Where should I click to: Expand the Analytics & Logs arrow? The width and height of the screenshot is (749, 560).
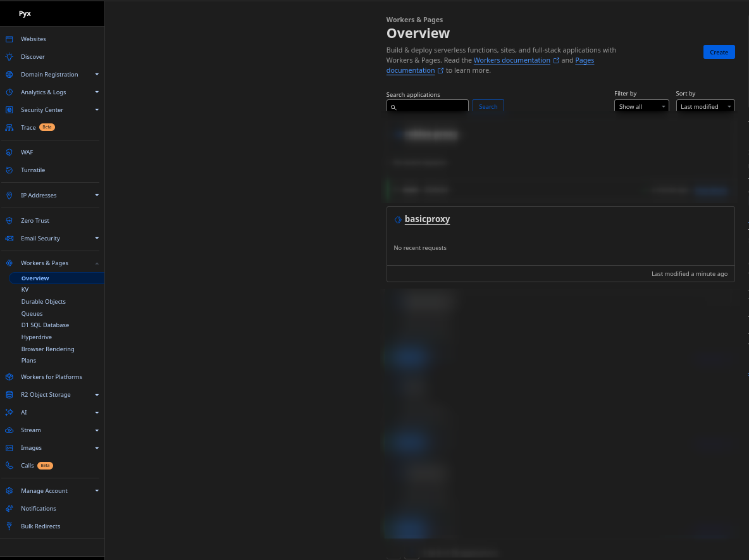(x=97, y=92)
